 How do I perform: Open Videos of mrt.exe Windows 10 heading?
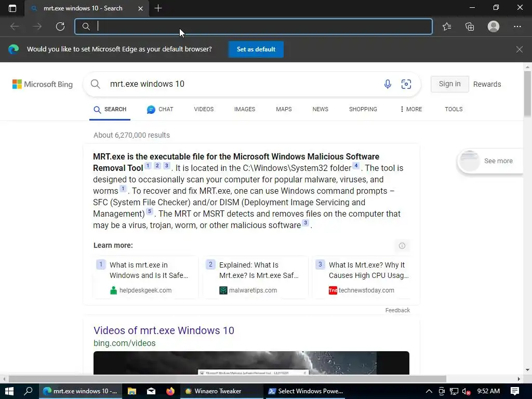164,330
